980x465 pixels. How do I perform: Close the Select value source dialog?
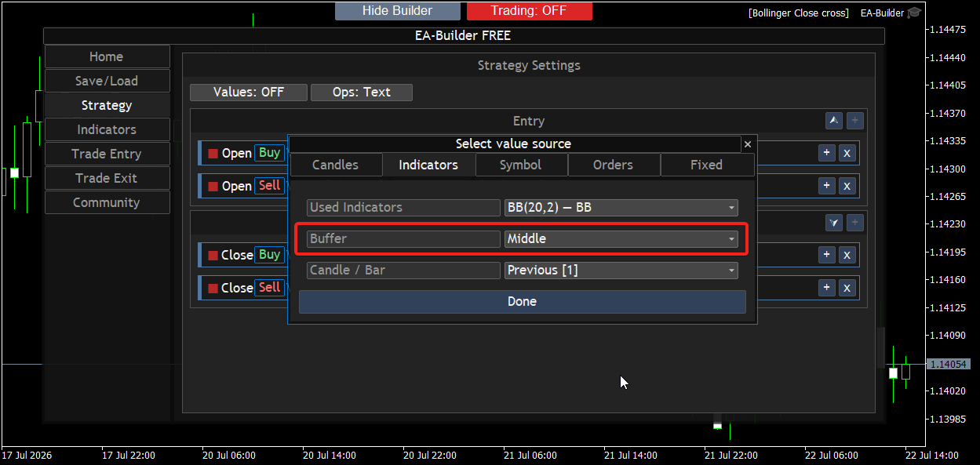pos(748,144)
